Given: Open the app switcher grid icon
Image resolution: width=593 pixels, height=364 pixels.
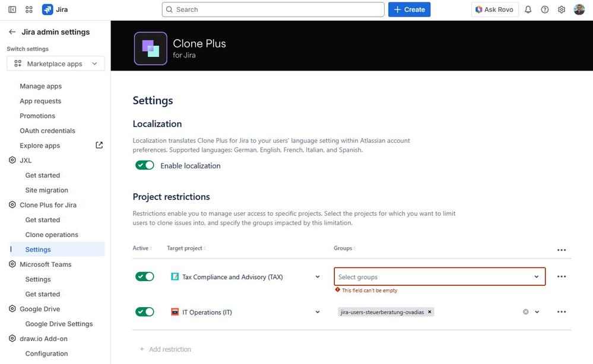Looking at the screenshot, I should click(29, 9).
